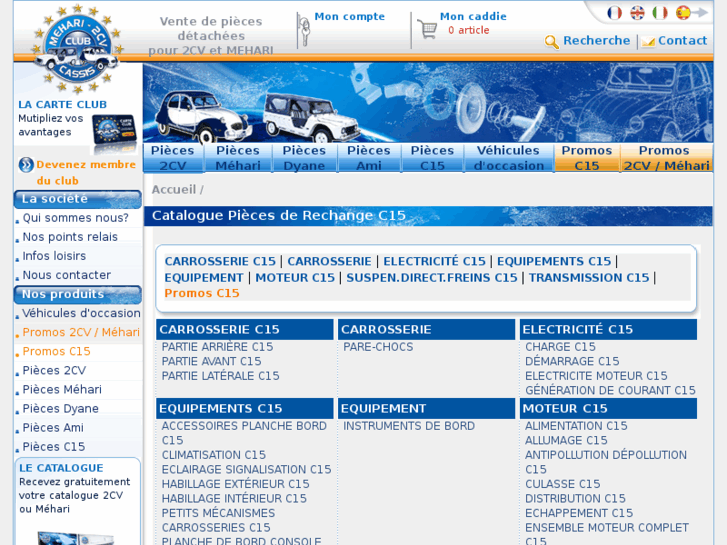Open Pièces C15 in sidebar
The width and height of the screenshot is (727, 545).
coord(54,447)
